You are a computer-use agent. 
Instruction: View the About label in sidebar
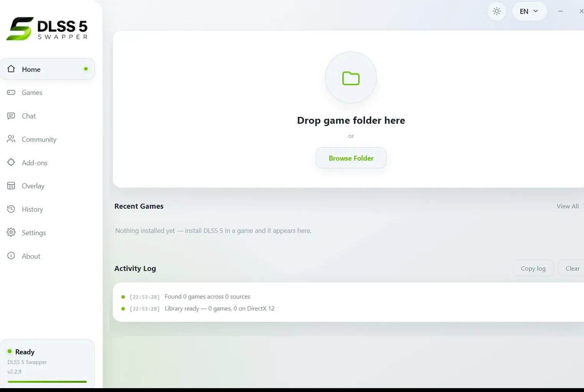coord(31,256)
